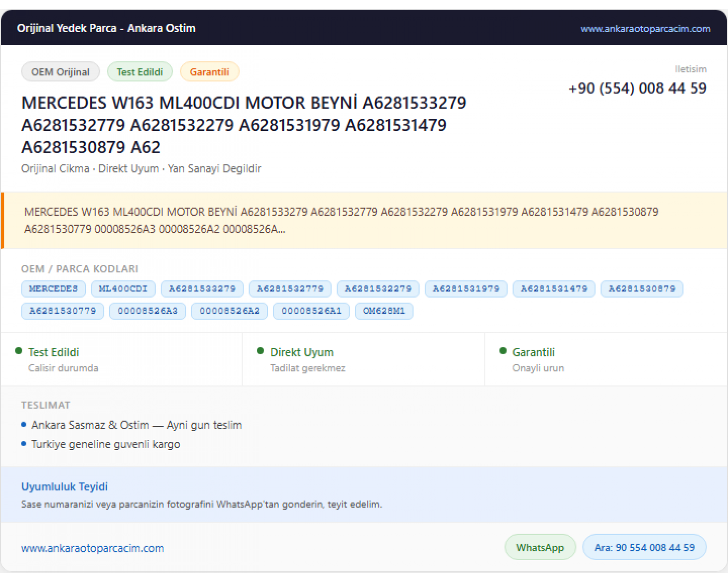Choose the A6281530879 code chip

click(642, 289)
